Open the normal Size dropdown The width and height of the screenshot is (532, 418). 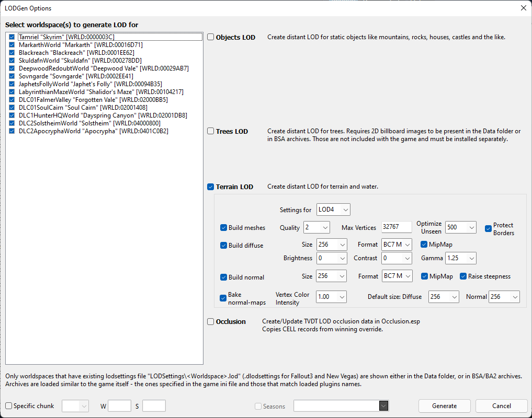click(x=331, y=276)
